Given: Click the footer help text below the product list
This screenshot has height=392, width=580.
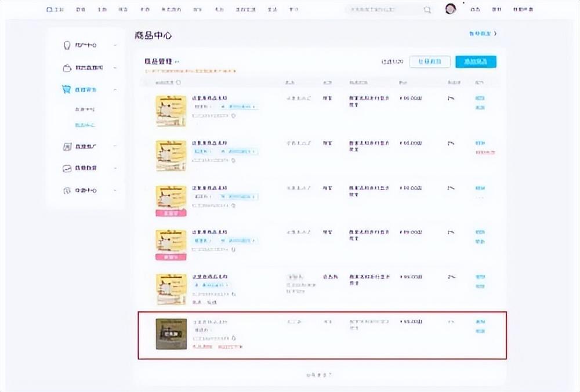Looking at the screenshot, I should (319, 375).
